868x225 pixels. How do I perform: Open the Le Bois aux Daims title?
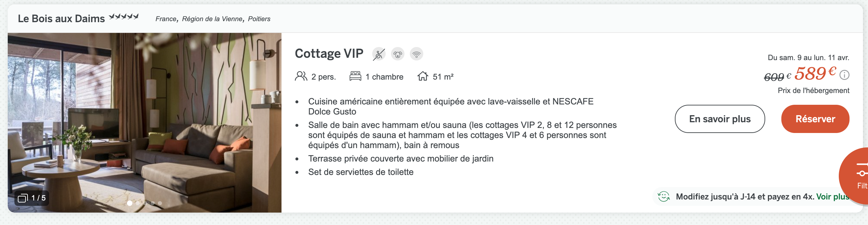[x=61, y=19]
